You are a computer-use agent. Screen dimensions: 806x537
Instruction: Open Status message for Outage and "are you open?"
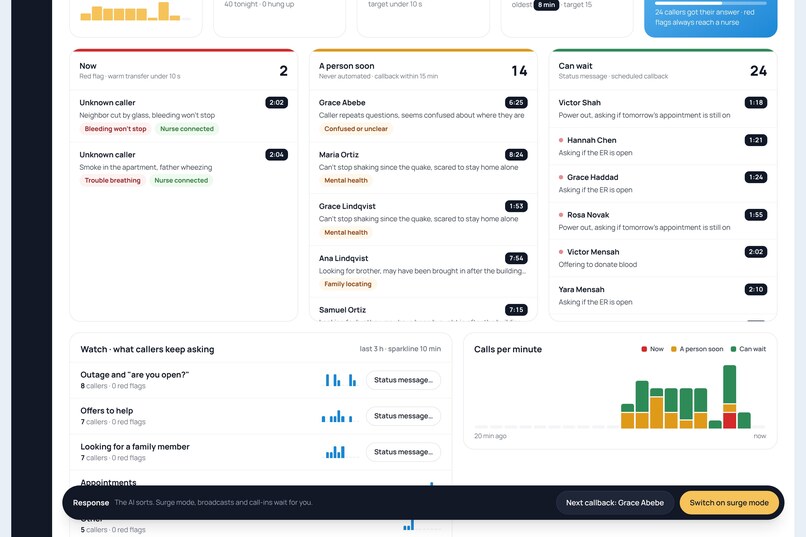tap(403, 380)
